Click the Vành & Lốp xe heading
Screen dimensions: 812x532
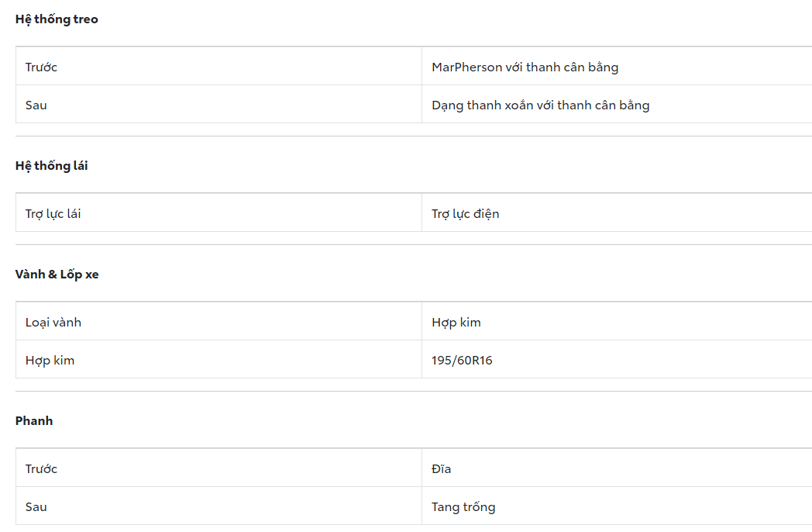coord(57,275)
